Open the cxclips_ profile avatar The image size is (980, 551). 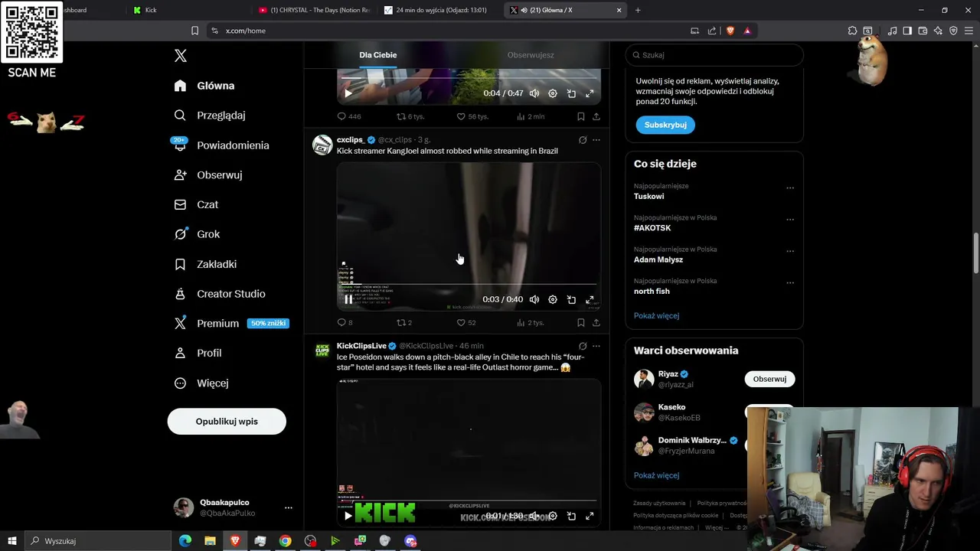322,145
